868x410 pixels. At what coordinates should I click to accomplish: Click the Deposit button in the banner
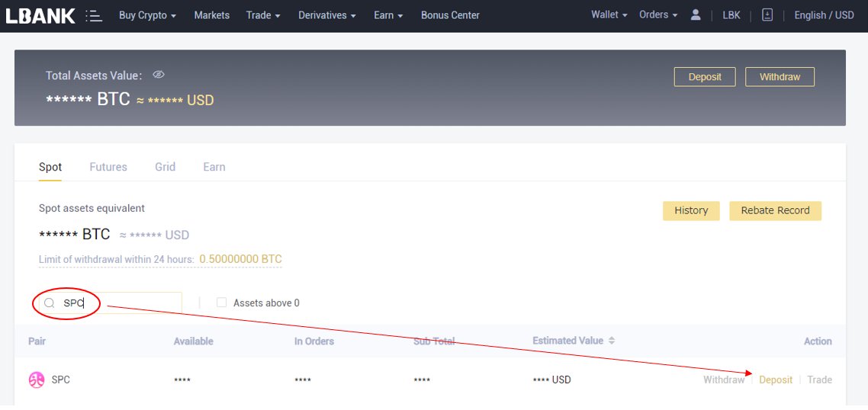point(705,77)
